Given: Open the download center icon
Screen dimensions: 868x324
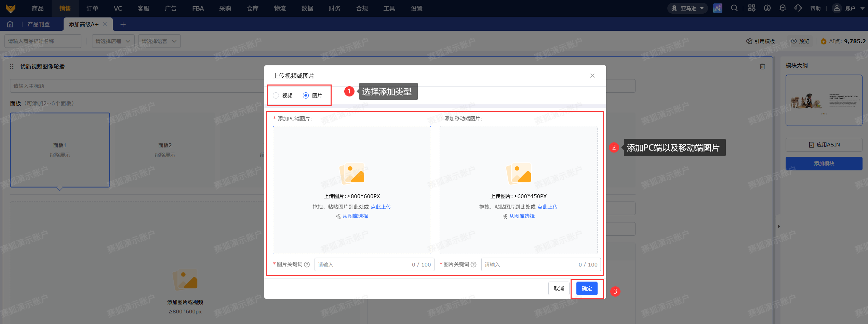Looking at the screenshot, I should (767, 8).
